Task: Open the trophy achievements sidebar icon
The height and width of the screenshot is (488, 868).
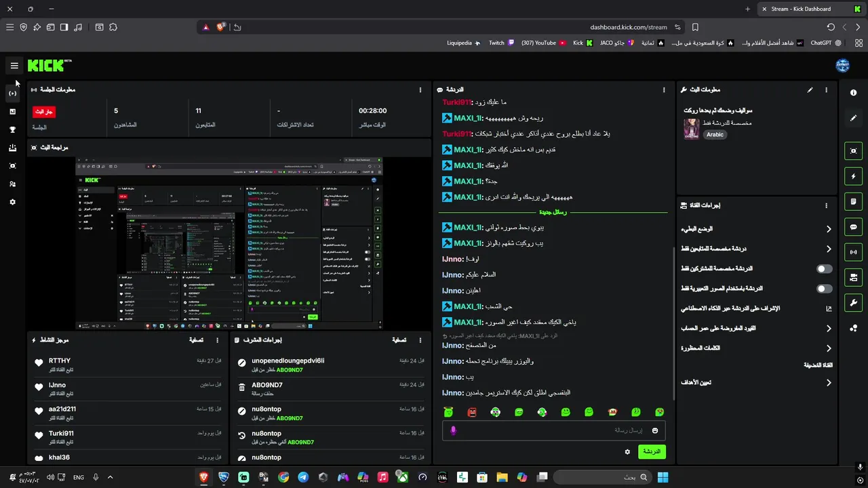Action: point(12,129)
